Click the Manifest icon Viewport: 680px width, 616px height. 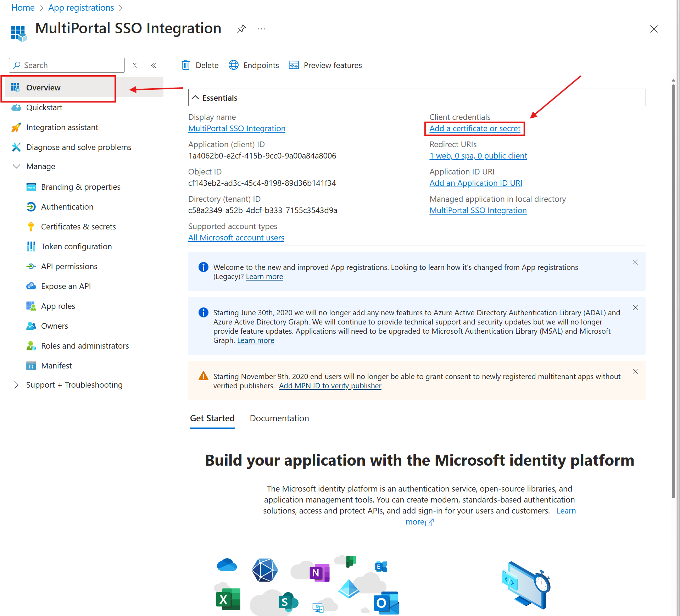pyautogui.click(x=31, y=366)
